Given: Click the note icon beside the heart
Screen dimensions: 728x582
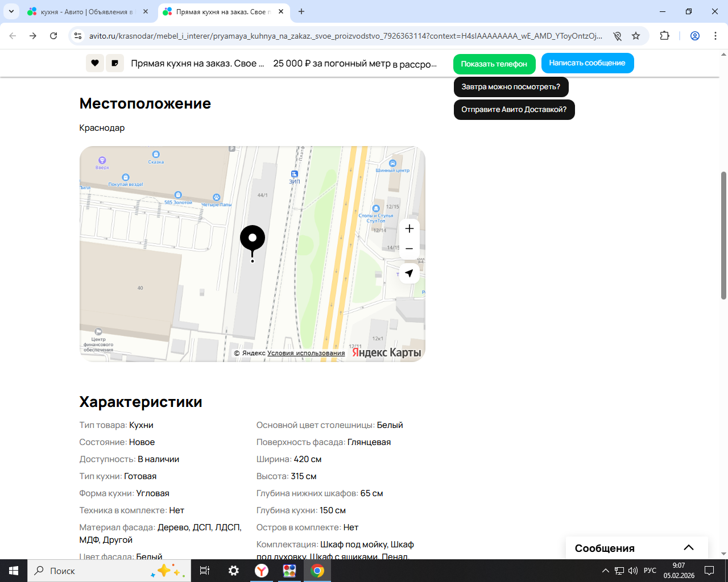Looking at the screenshot, I should coord(115,63).
